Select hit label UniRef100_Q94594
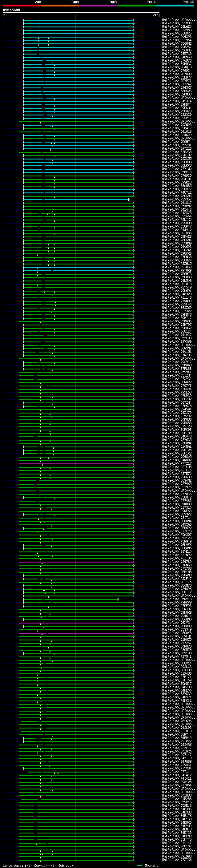Viewport: 197px width, 868px height. pos(176,410)
